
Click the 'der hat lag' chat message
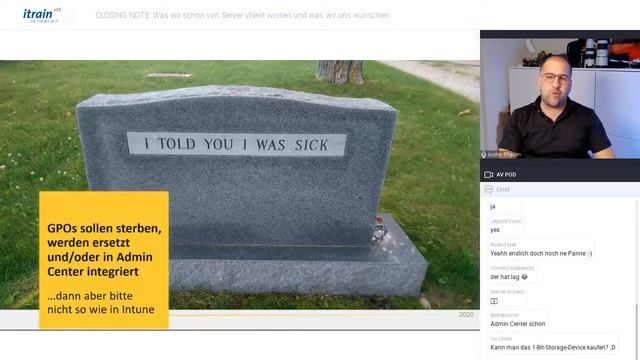pos(509,277)
